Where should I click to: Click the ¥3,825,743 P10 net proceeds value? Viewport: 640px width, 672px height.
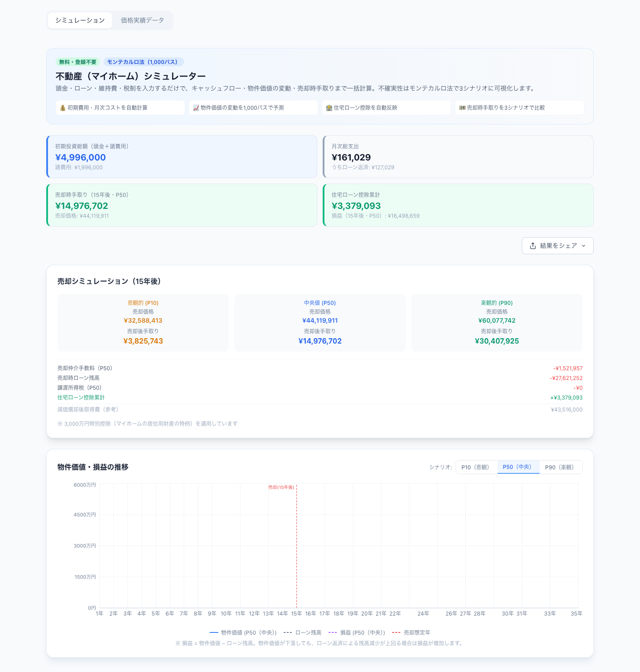pyautogui.click(x=143, y=341)
